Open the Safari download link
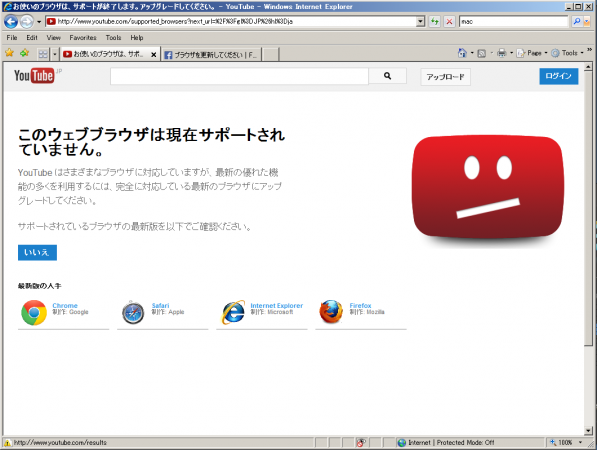The height and width of the screenshot is (450, 597). click(160, 306)
